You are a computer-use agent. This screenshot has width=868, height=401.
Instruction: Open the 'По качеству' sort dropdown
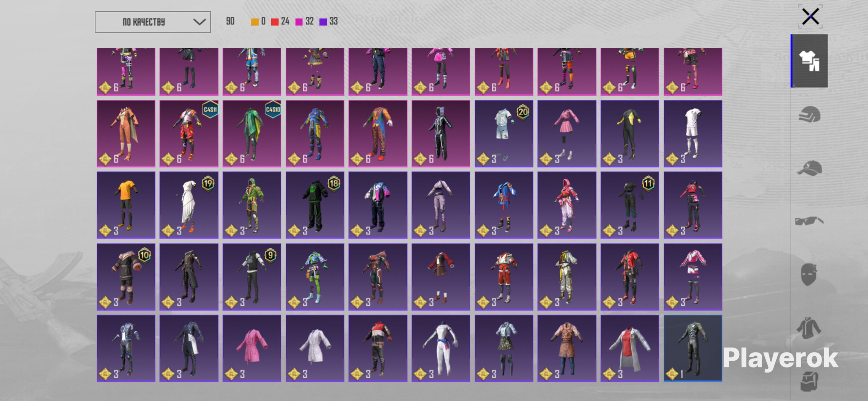(153, 22)
